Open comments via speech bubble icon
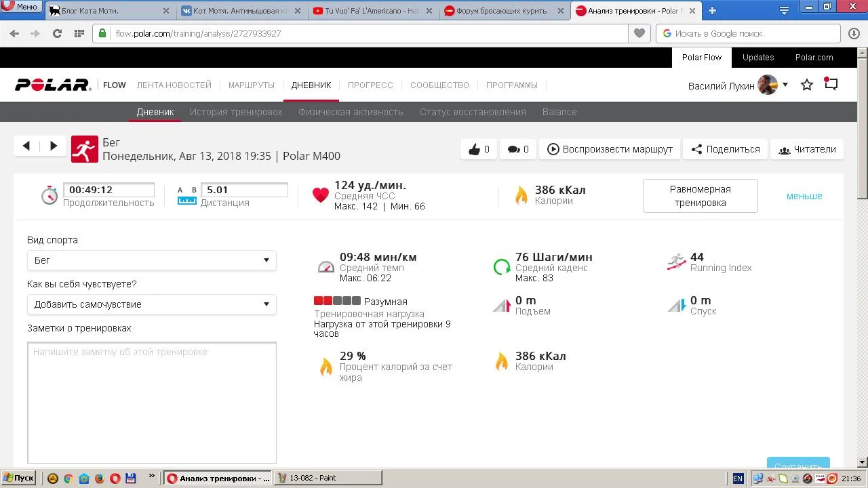The image size is (868, 488). click(x=517, y=149)
